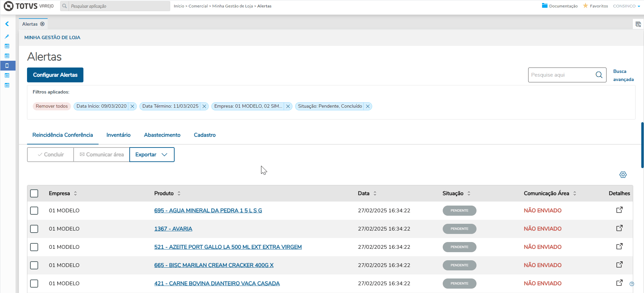Screen dimensions: 644x293
Task: Focus the Pesquisar aplicação search field
Action: coord(119,6)
